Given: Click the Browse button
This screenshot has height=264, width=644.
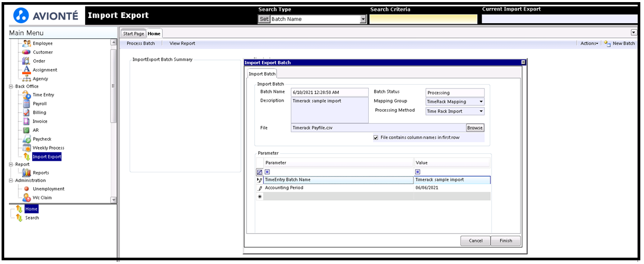Looking at the screenshot, I should [x=475, y=128].
